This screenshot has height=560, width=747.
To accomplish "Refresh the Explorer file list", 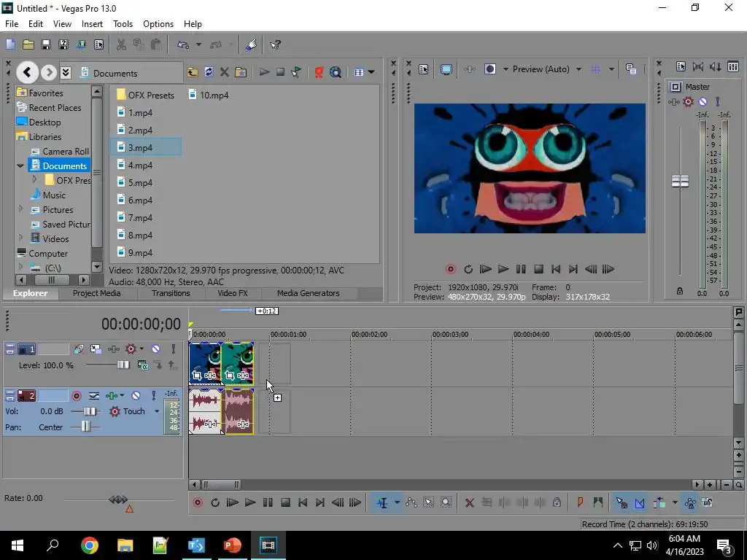I will point(209,72).
